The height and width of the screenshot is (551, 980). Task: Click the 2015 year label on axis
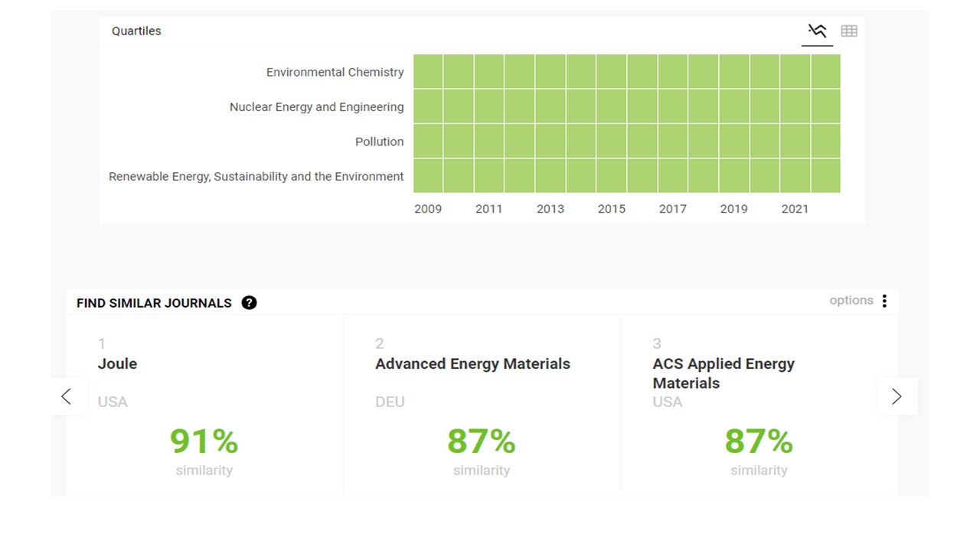point(611,209)
